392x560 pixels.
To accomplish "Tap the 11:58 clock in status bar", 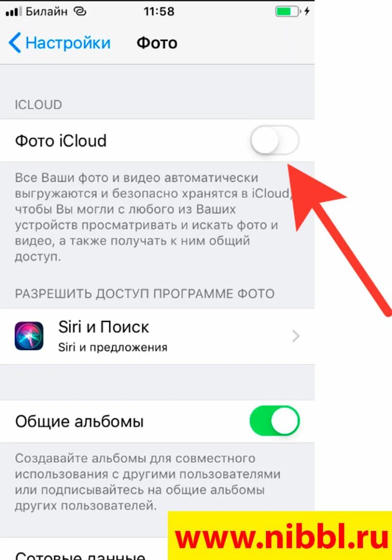I will tap(159, 11).
